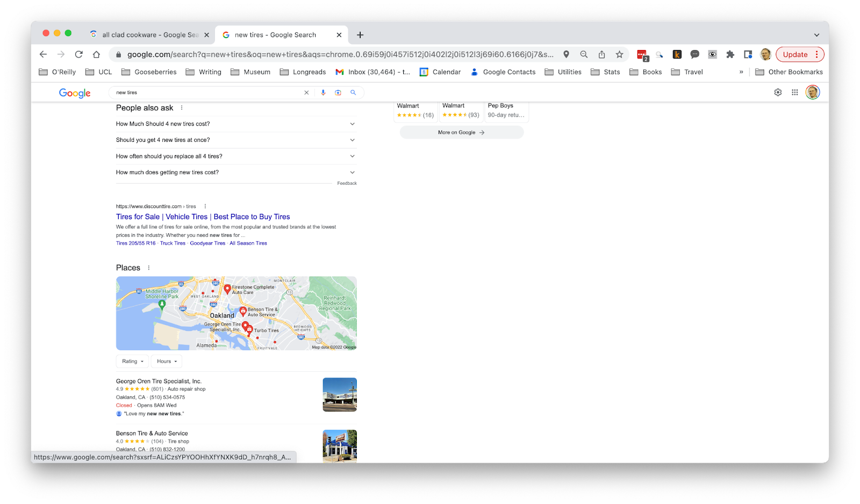
Task: Open the red extension with badge 2
Action: click(642, 55)
